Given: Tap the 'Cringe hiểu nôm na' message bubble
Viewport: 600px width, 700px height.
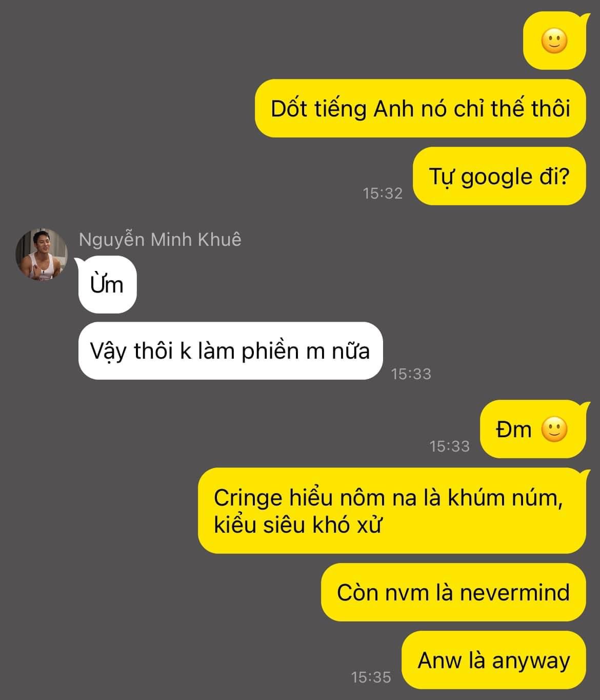Looking at the screenshot, I should click(x=392, y=511).
